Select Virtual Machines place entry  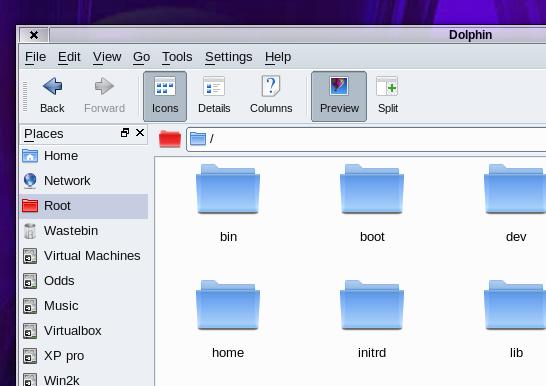pyautogui.click(x=84, y=256)
